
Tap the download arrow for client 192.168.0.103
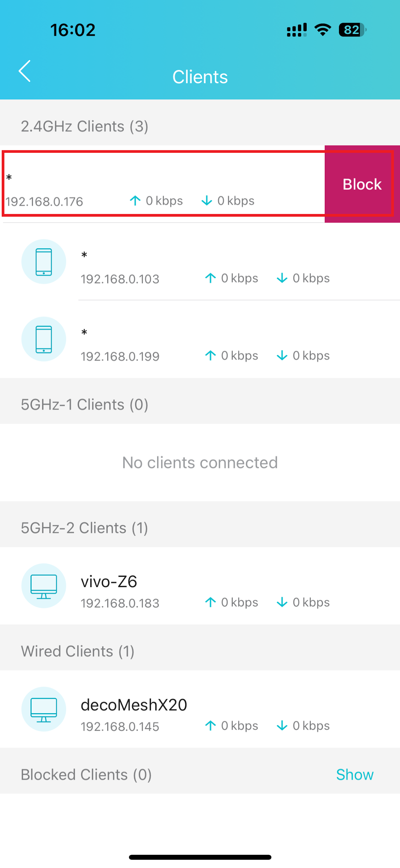point(282,278)
